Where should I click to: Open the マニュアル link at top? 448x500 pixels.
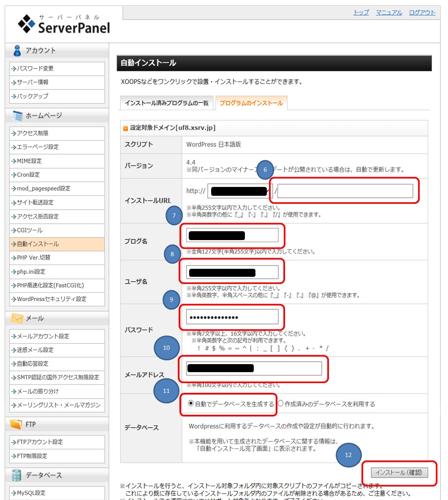click(389, 13)
